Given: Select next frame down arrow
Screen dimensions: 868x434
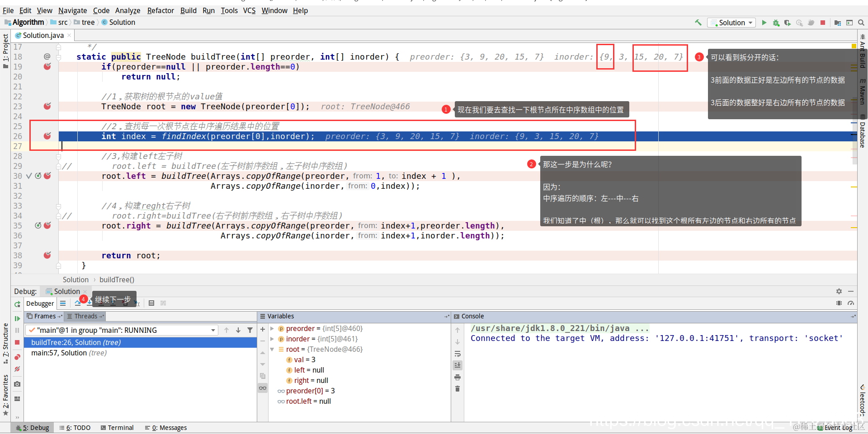Looking at the screenshot, I should (x=238, y=330).
